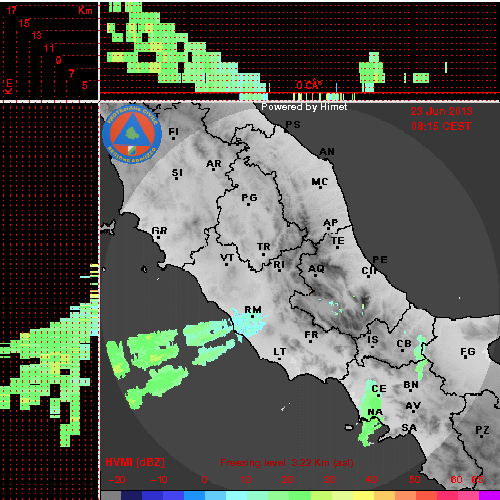The height and width of the screenshot is (500, 500).
Task: Select the 60 value on the dBZ scale
Action: pos(456,480)
